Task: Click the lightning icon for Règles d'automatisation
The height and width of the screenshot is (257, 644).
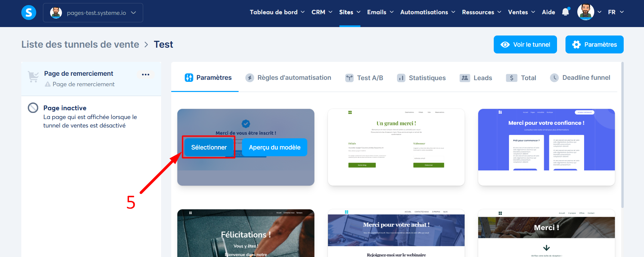Action: [250, 78]
